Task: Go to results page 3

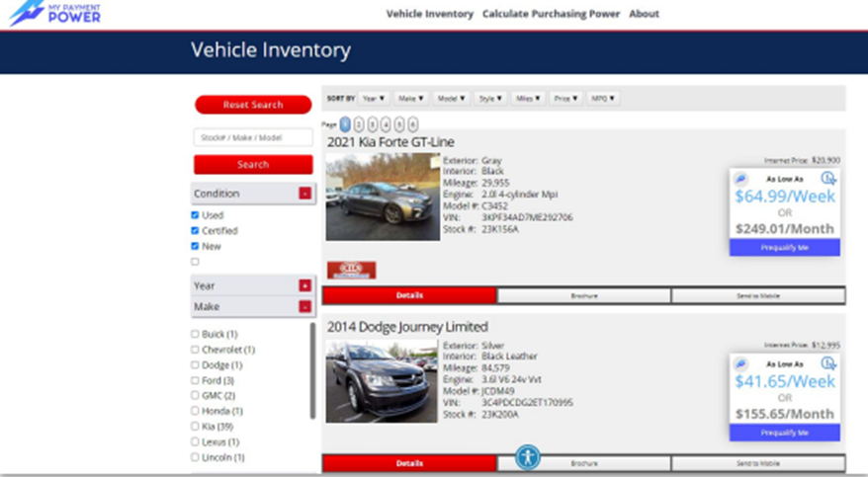Action: [373, 124]
